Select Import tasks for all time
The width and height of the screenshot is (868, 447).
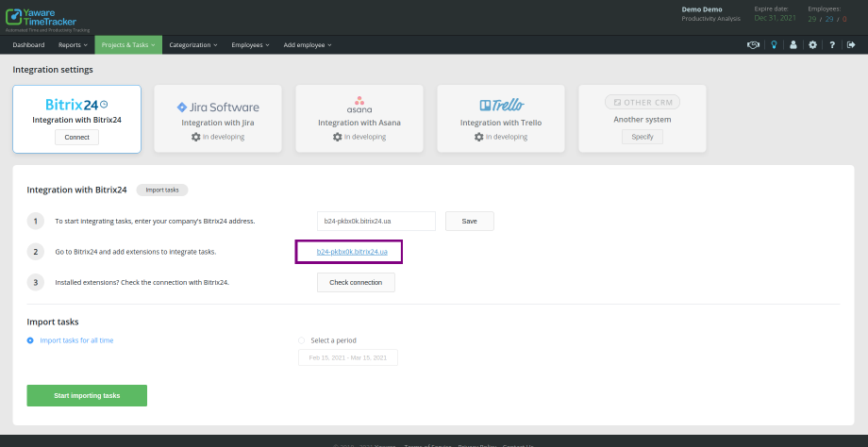click(30, 340)
